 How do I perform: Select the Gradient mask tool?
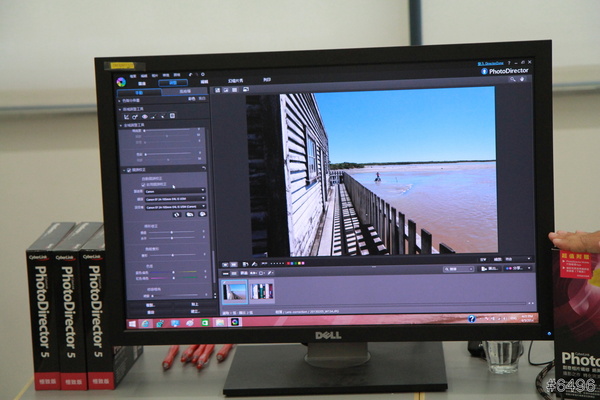[172, 116]
